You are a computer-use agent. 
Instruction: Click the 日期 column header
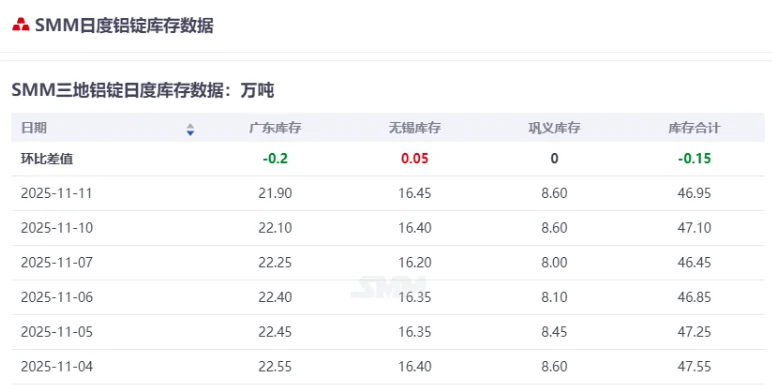(x=34, y=128)
